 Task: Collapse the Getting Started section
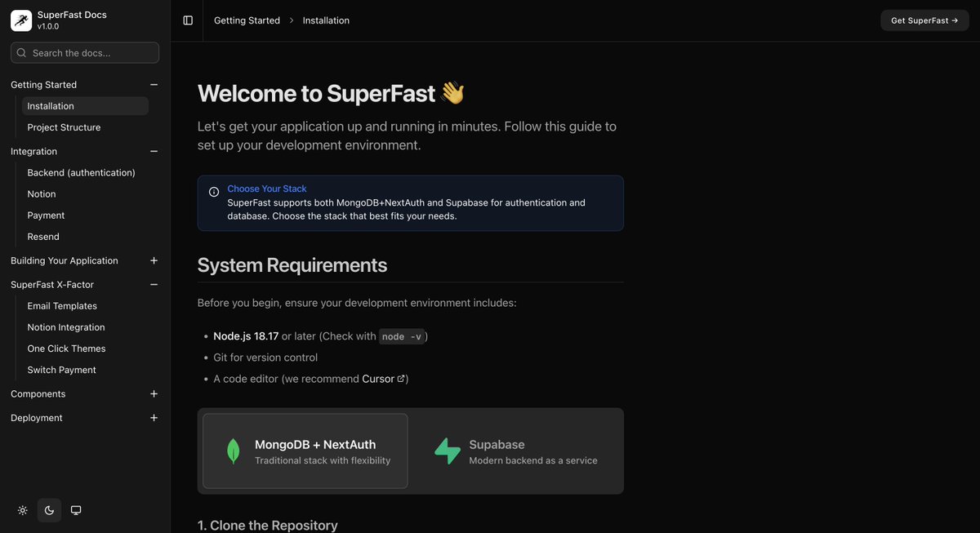click(154, 85)
